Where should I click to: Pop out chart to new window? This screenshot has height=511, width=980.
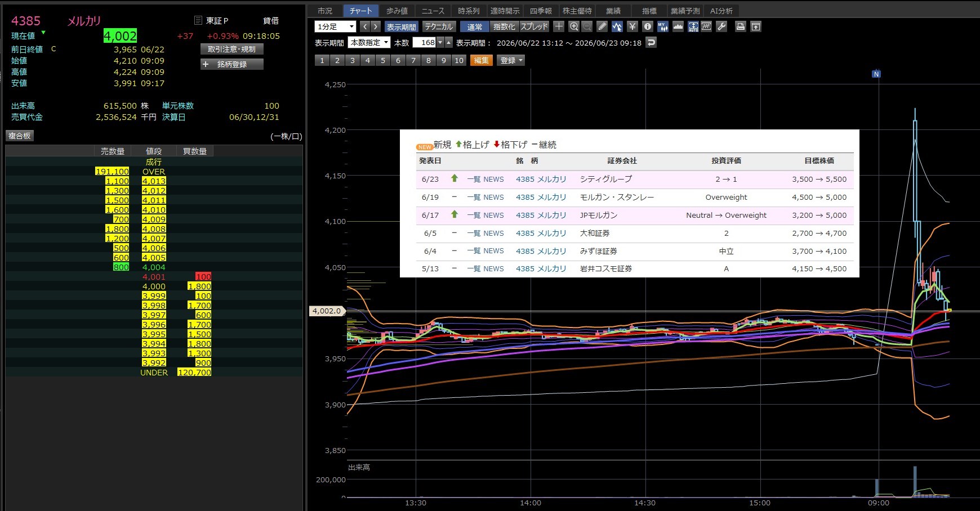(756, 26)
